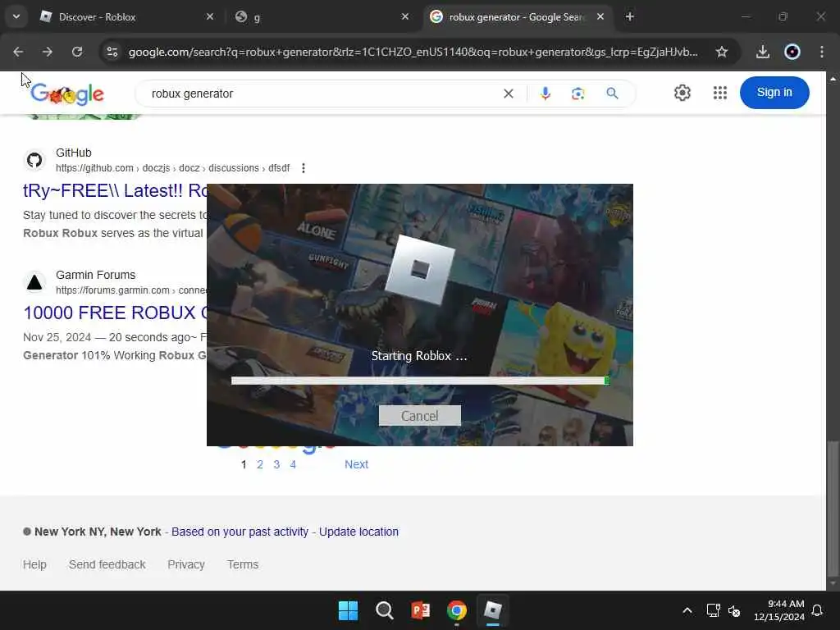Click Update location link
This screenshot has height=630, width=840.
(x=359, y=532)
